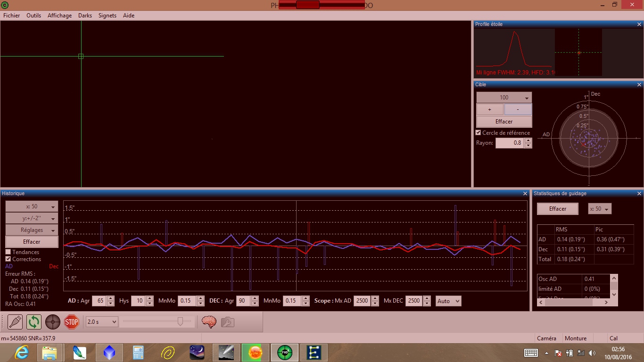Open the Aide menu

pos(129,16)
